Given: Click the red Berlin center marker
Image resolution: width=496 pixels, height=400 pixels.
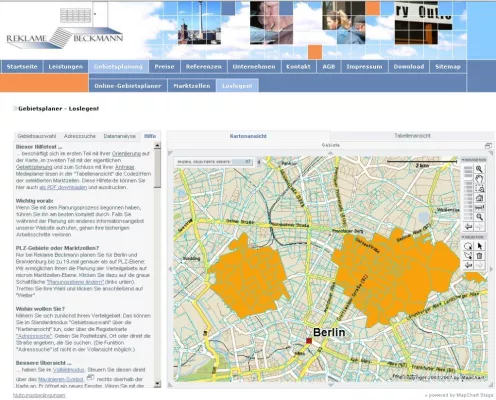Looking at the screenshot, I should (x=309, y=341).
